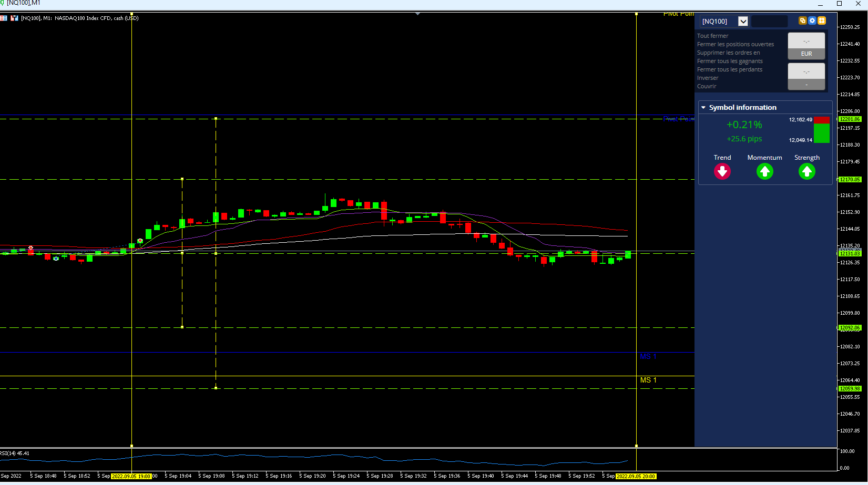
Task: Collapse the Symbol information section
Action: [x=703, y=107]
